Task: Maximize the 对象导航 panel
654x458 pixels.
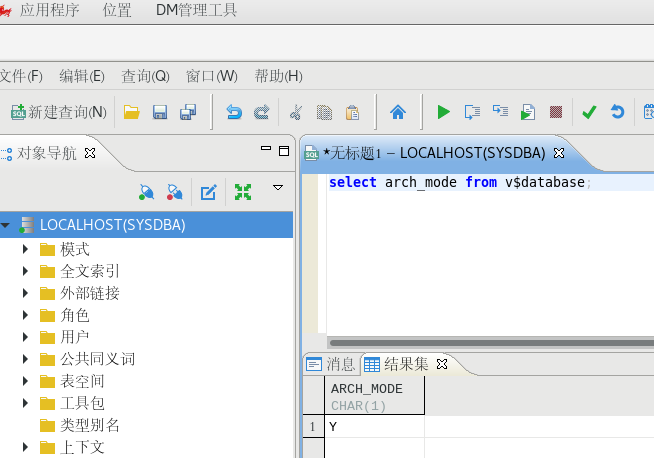Action: click(x=284, y=151)
